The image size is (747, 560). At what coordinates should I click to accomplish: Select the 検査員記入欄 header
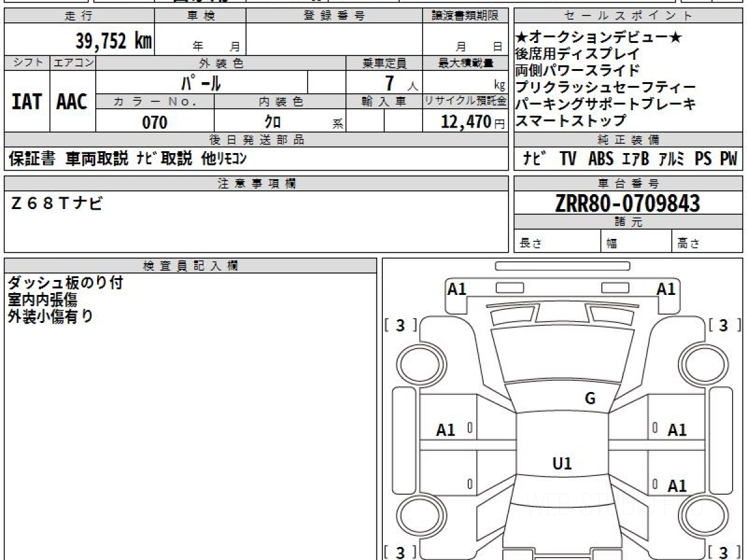190,266
